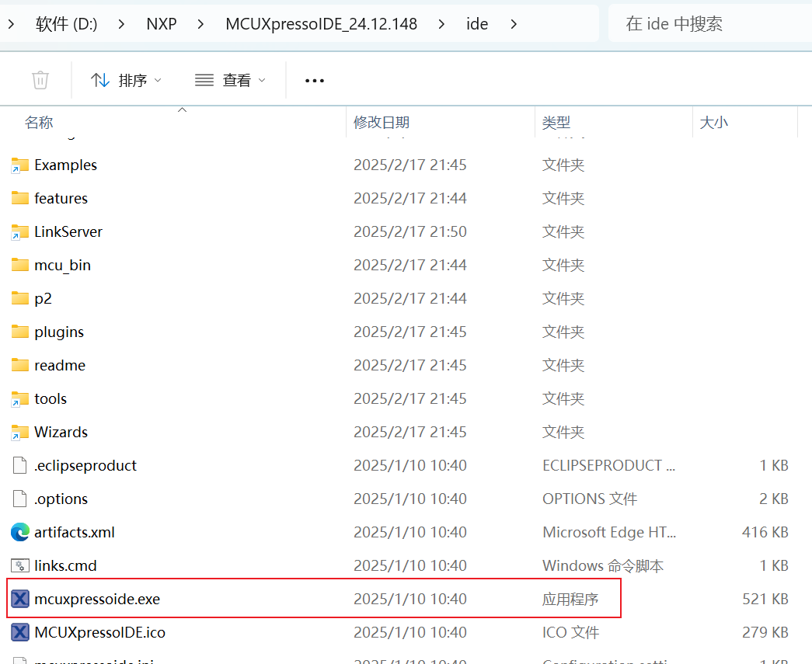The width and height of the screenshot is (812, 664).
Task: Select the links.cmd script icon
Action: pyautogui.click(x=19, y=565)
